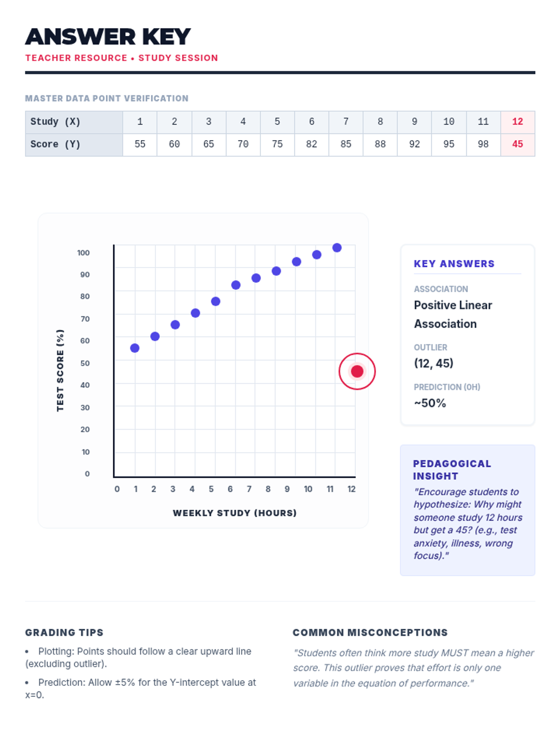Screen dimensions: 560x747
Task: Click the red outlier point on the scatter plot
Action: click(357, 371)
